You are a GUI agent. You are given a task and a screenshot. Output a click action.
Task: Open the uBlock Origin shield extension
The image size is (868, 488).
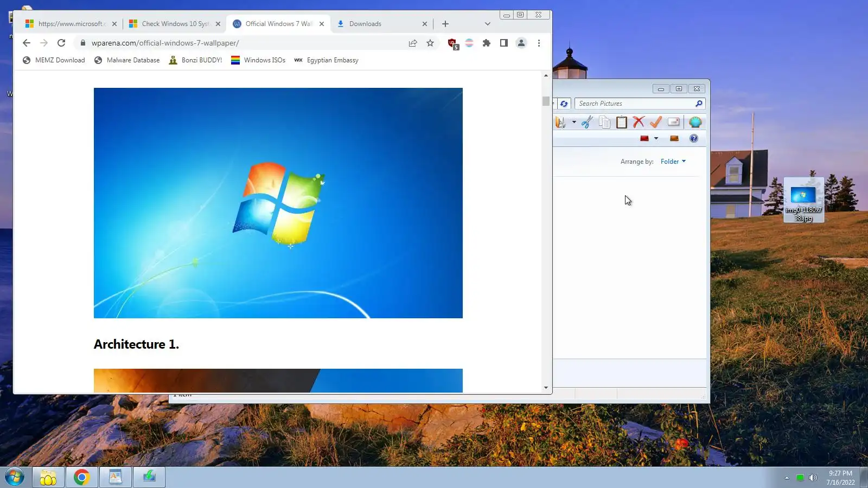click(452, 43)
